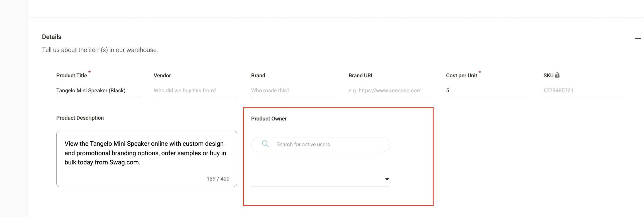This screenshot has height=217, width=644.
Task: Click the Product Description label
Action: click(x=80, y=118)
